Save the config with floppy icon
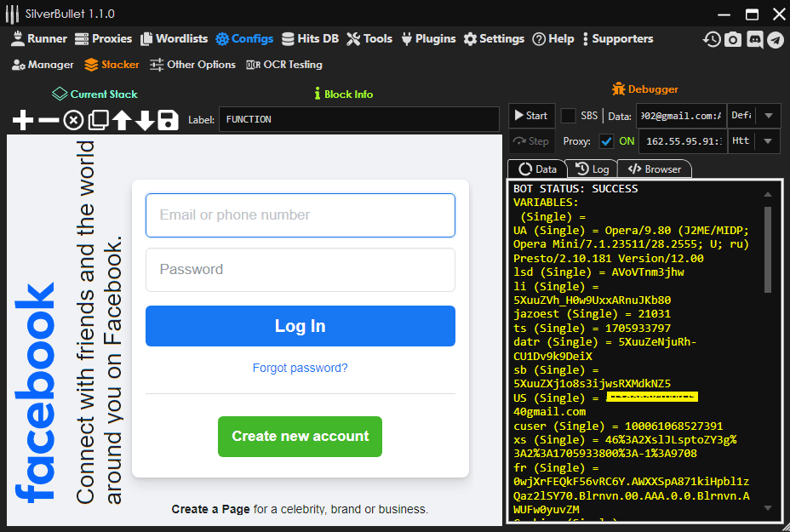Viewport: 790px width, 532px height. 169,120
